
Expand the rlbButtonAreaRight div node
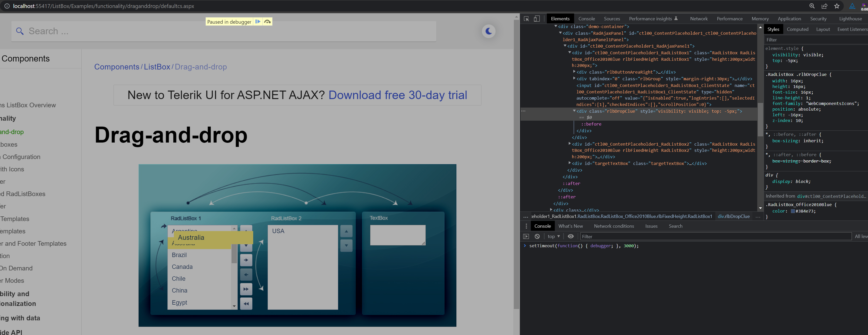[x=574, y=72]
